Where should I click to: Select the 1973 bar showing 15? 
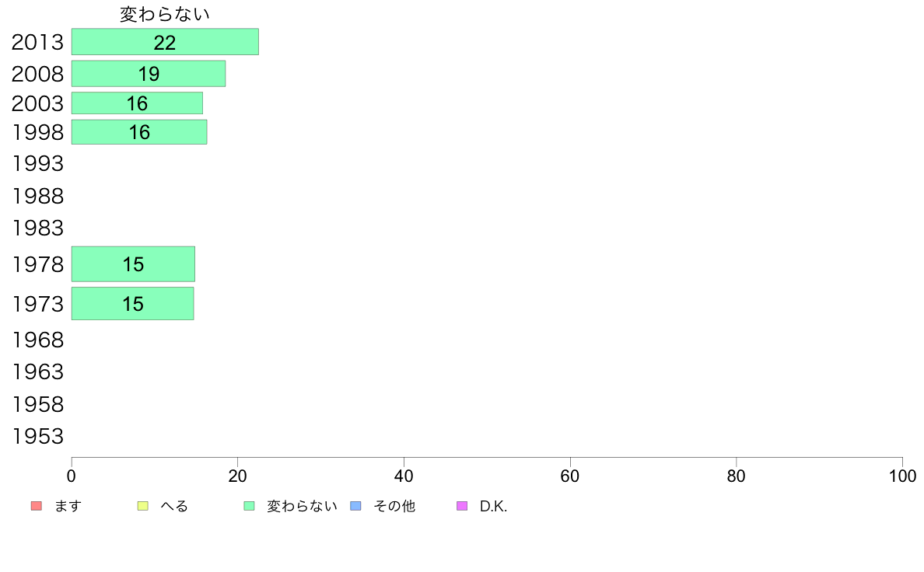(x=133, y=303)
